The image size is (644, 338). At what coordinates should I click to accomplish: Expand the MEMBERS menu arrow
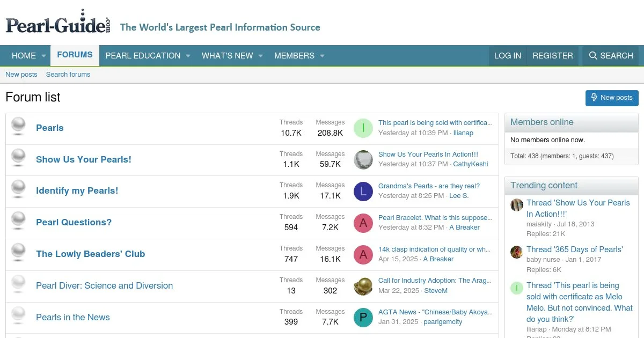pos(322,56)
